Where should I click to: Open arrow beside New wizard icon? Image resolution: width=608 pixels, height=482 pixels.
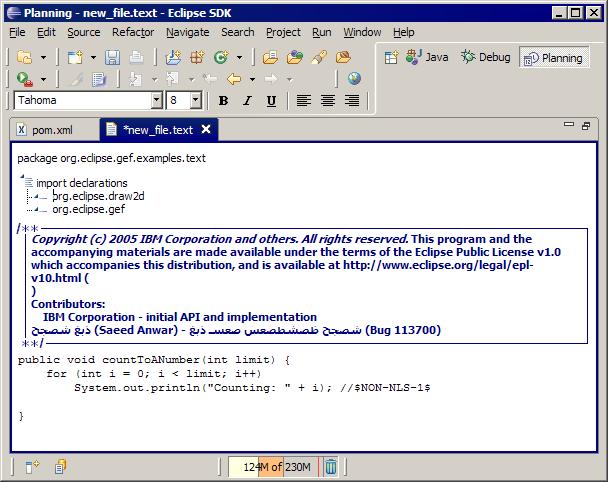click(93, 58)
